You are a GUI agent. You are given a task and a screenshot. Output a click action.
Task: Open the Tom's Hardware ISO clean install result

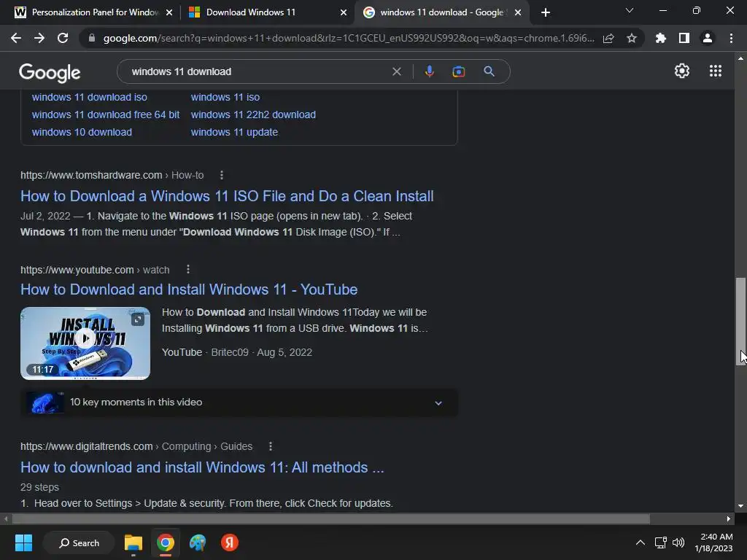pos(227,196)
